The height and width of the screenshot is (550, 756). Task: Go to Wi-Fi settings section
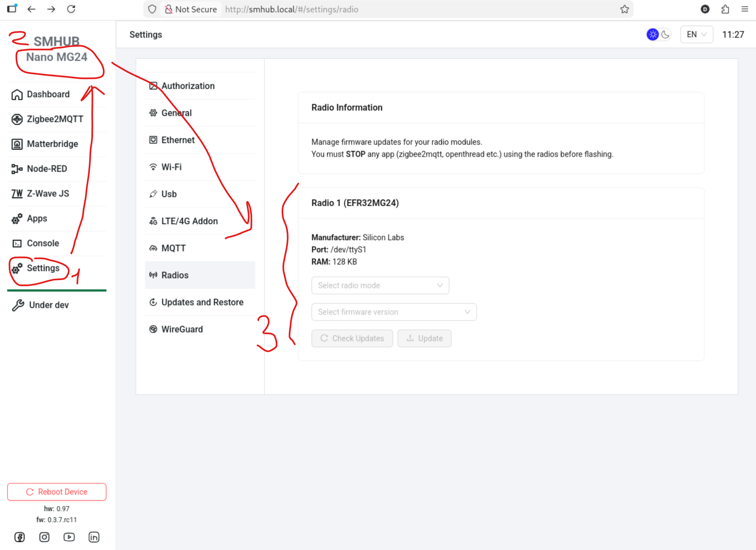tap(171, 167)
